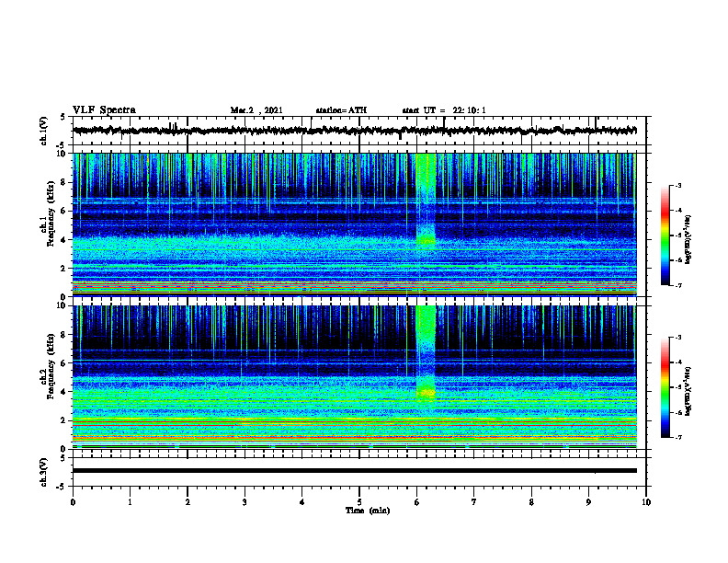The image size is (728, 563).
Task: Click the ch.1 voltage waveform trace
Action: tap(354, 131)
